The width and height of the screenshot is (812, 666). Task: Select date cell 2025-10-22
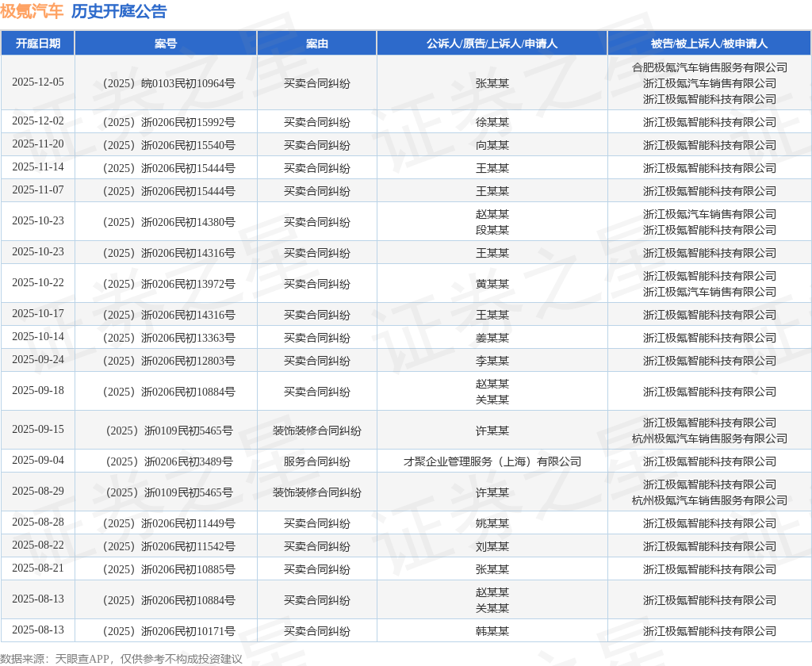(38, 283)
